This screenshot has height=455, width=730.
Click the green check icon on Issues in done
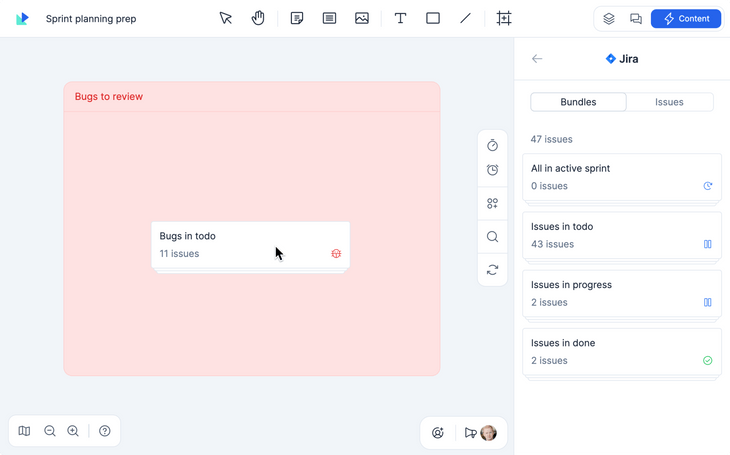coord(708,360)
